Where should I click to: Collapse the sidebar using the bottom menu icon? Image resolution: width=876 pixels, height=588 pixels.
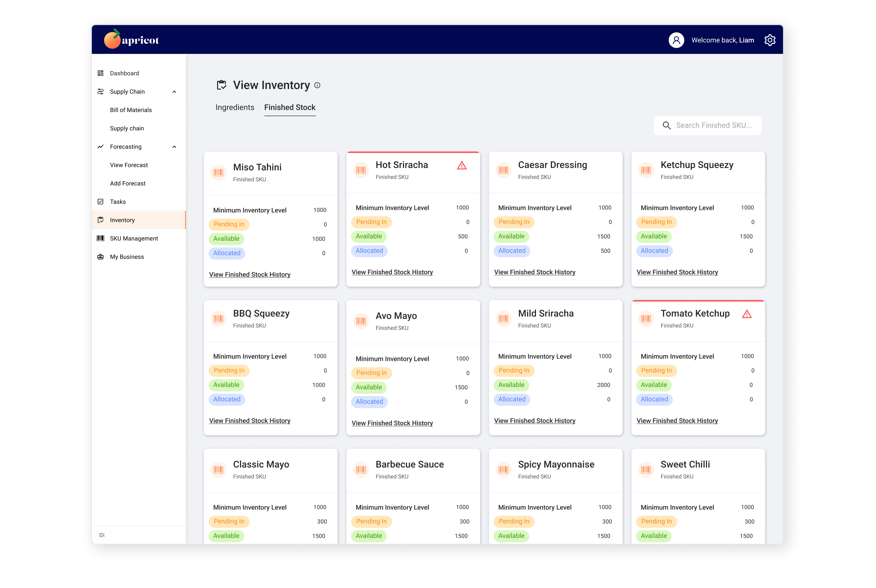coord(102,535)
